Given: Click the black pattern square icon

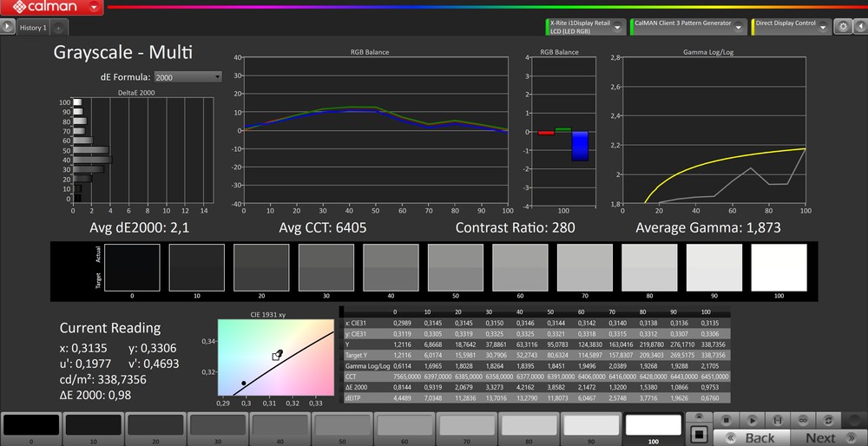Looking at the screenshot, I should pos(697,433).
